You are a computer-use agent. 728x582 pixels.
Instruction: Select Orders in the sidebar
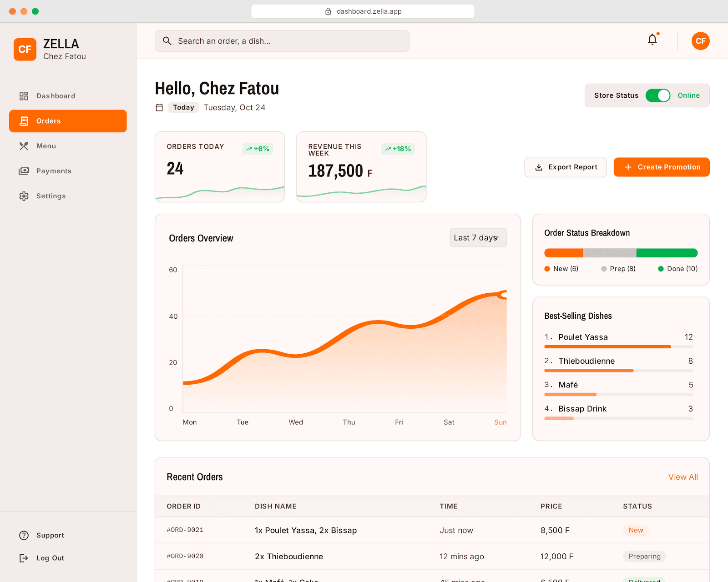coord(68,121)
